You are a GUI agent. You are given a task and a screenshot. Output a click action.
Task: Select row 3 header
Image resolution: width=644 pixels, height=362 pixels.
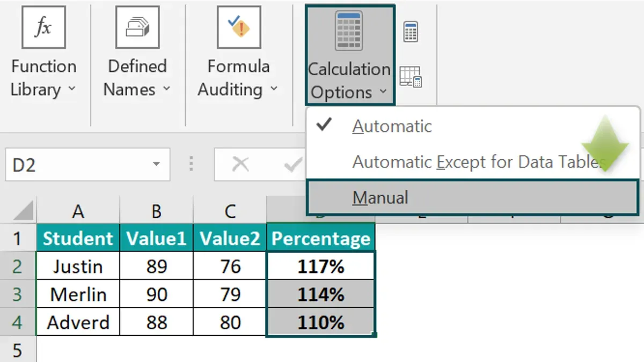tap(18, 294)
